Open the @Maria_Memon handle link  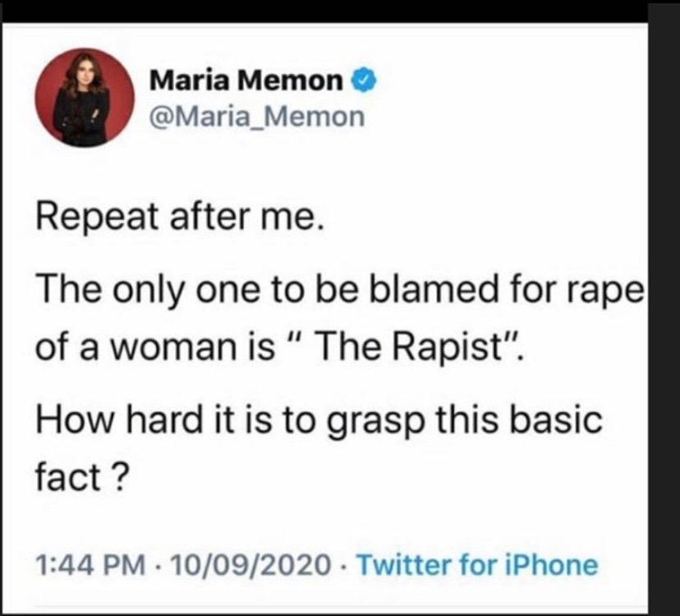pyautogui.click(x=256, y=116)
